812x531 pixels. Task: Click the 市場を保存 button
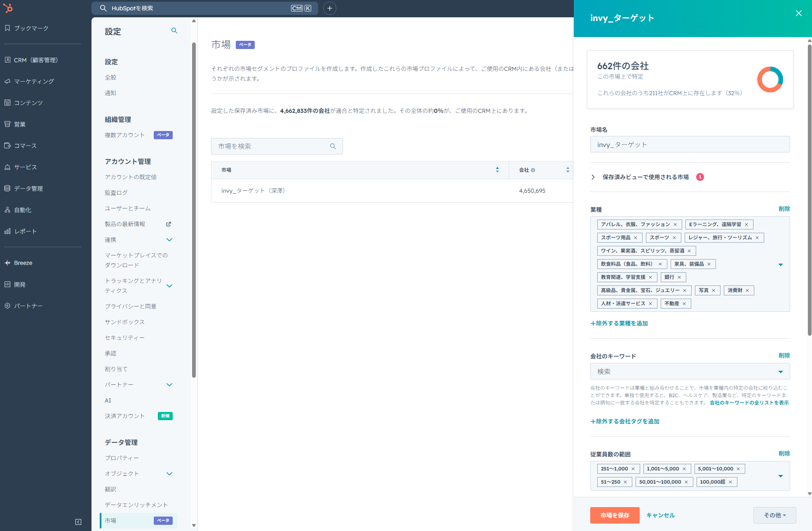(x=615, y=515)
